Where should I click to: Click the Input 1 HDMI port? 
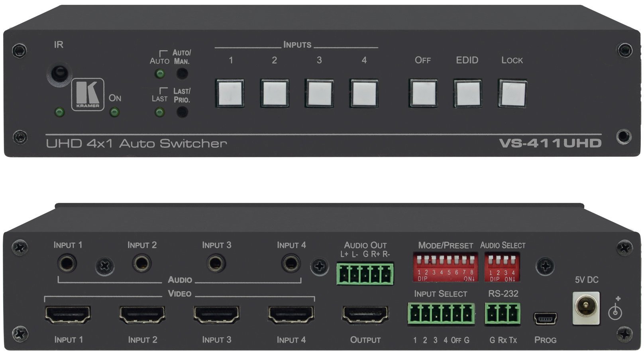point(68,315)
